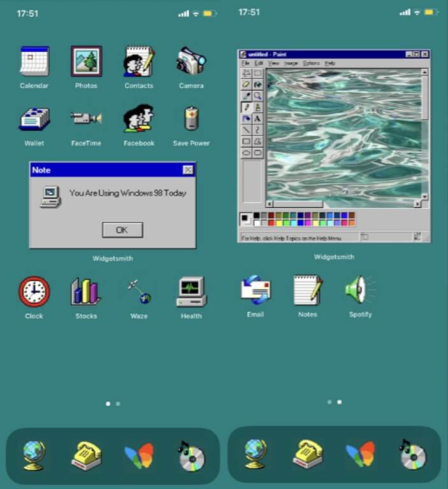Open the Clock app

pos(34,292)
